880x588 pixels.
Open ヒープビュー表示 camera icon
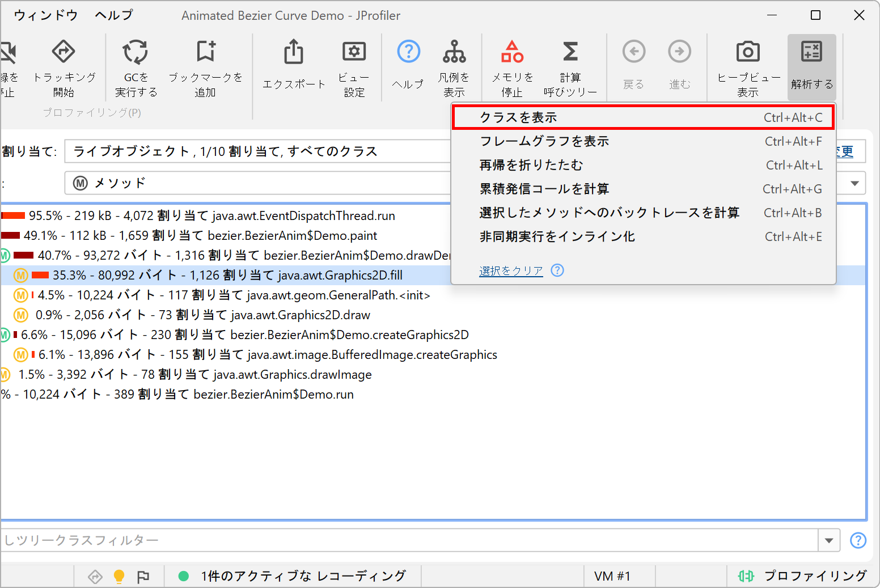748,52
